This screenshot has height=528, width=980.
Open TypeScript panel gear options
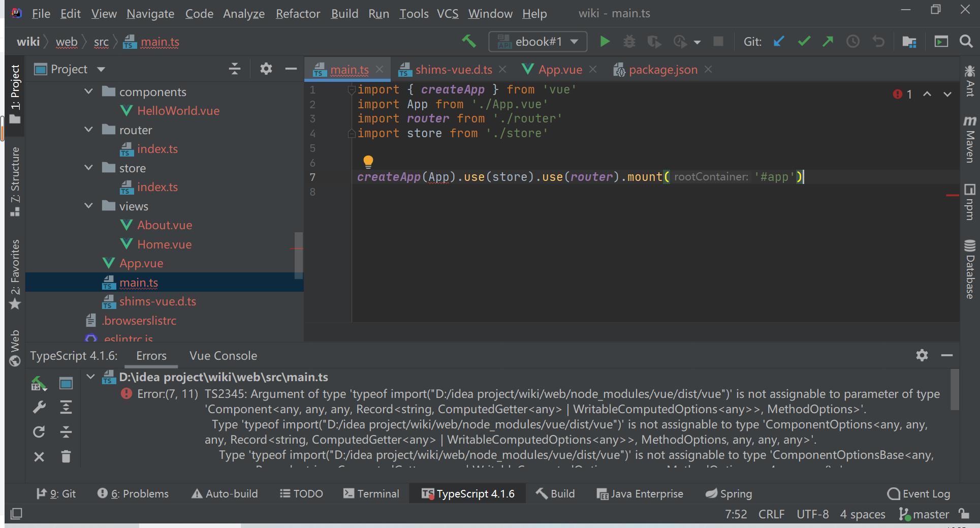922,355
